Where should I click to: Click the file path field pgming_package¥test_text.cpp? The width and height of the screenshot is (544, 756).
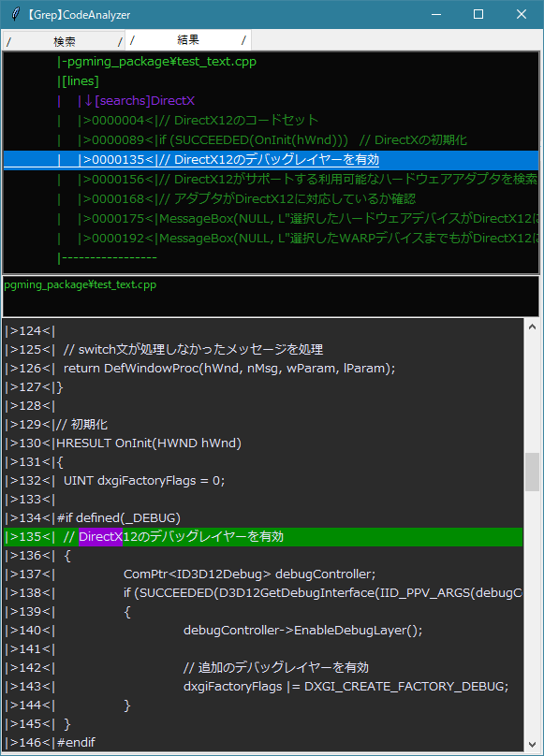(x=271, y=296)
